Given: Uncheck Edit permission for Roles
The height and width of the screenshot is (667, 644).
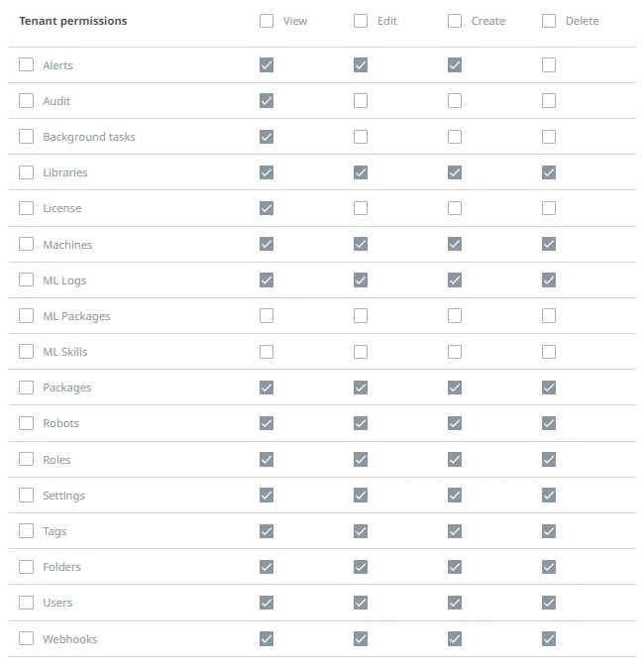Looking at the screenshot, I should 361,460.
